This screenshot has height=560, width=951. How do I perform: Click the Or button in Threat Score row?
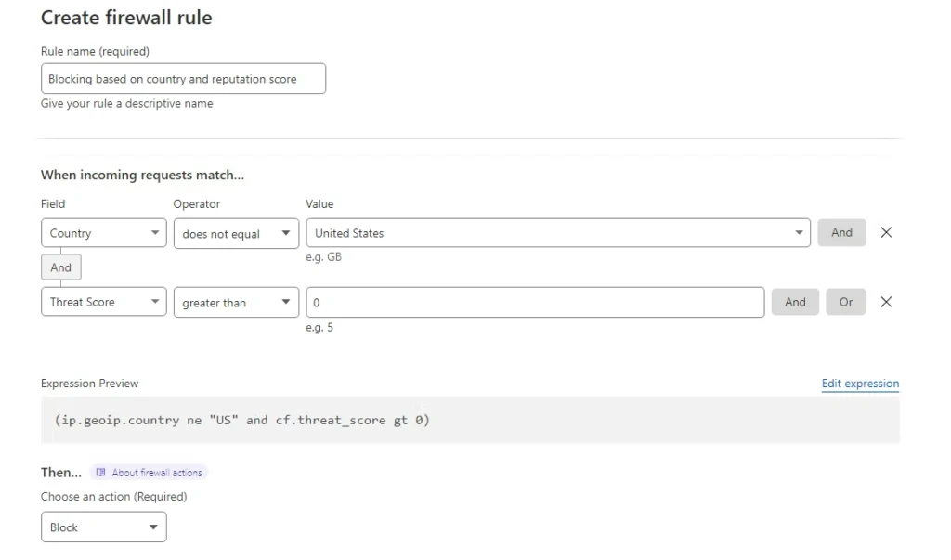845,302
